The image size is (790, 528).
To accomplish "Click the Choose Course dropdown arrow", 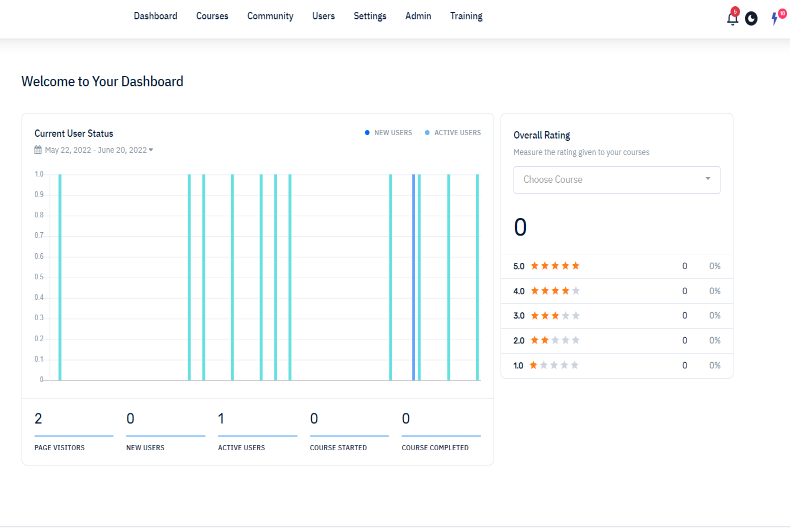I will point(708,180).
